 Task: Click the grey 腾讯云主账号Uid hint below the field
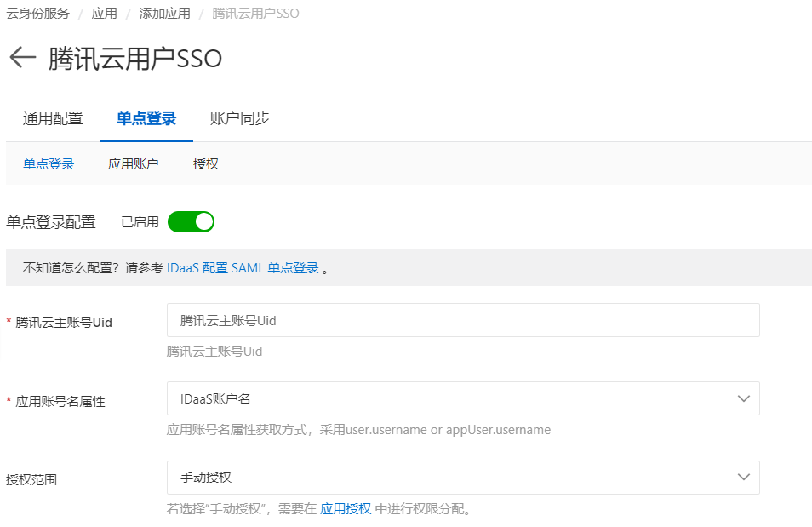coord(214,352)
